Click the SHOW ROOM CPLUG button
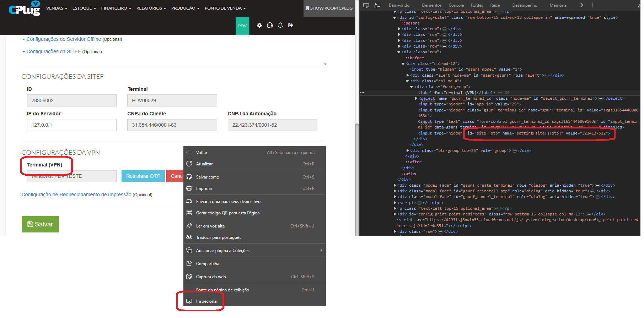 (329, 8)
